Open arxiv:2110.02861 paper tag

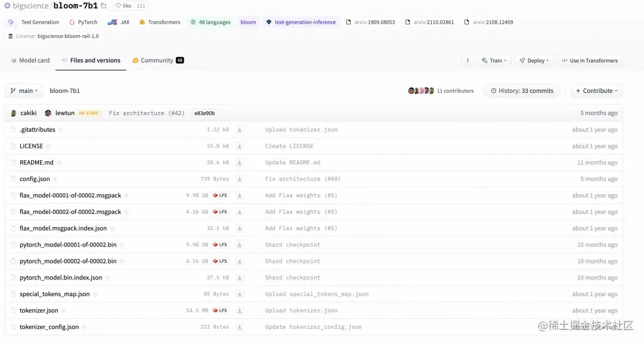pyautogui.click(x=429, y=22)
